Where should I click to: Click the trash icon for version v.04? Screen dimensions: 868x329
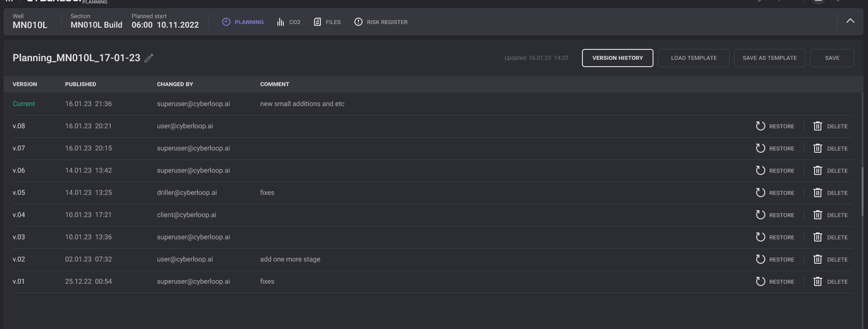coord(817,215)
